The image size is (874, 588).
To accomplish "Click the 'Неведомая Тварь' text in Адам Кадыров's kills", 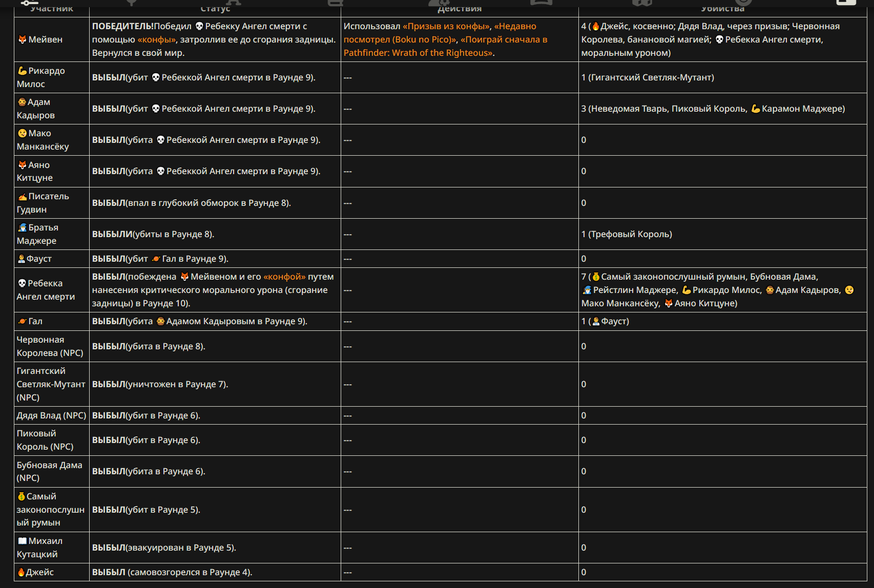I will click(x=629, y=109).
